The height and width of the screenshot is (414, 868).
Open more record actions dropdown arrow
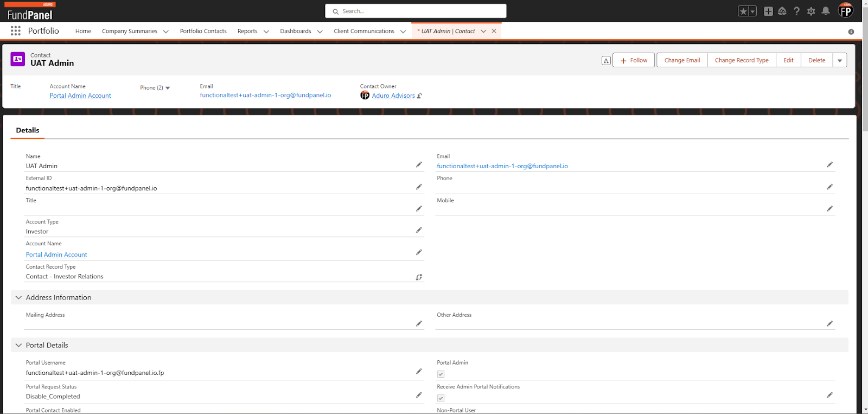[x=840, y=60]
